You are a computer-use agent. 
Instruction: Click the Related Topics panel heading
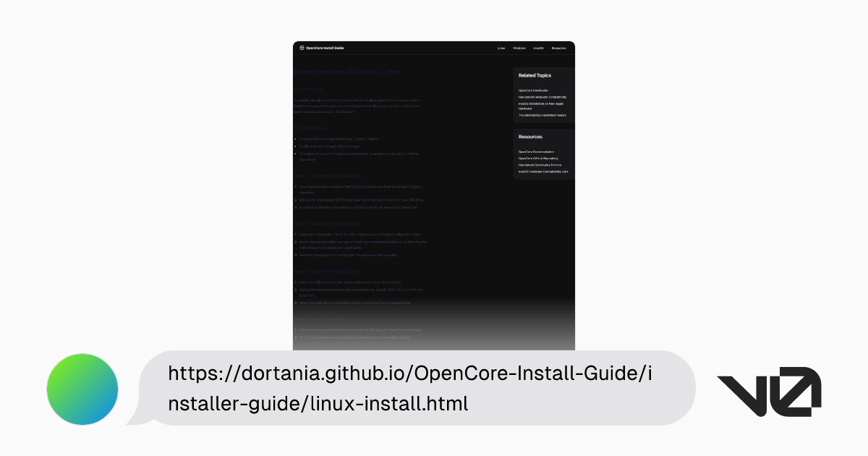(535, 75)
